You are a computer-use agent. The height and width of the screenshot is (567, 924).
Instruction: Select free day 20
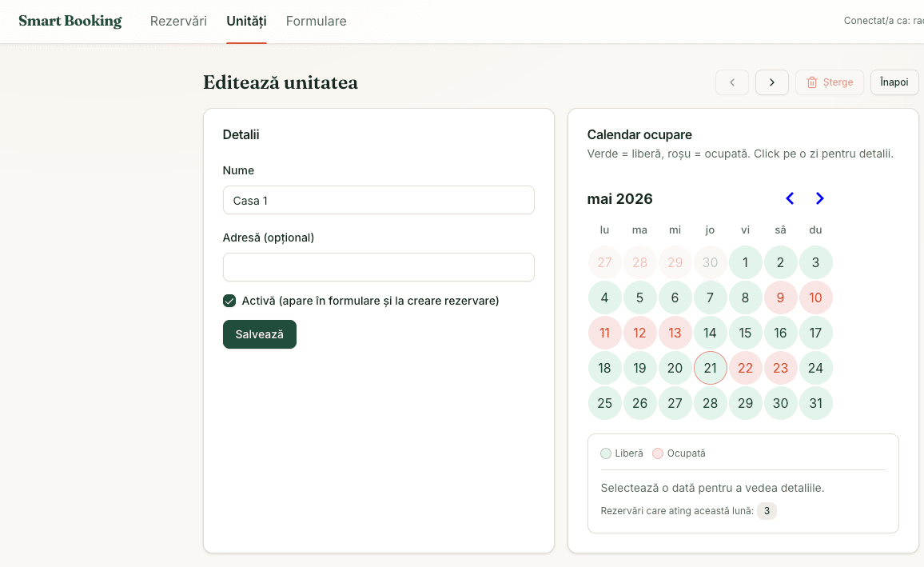[x=675, y=369]
